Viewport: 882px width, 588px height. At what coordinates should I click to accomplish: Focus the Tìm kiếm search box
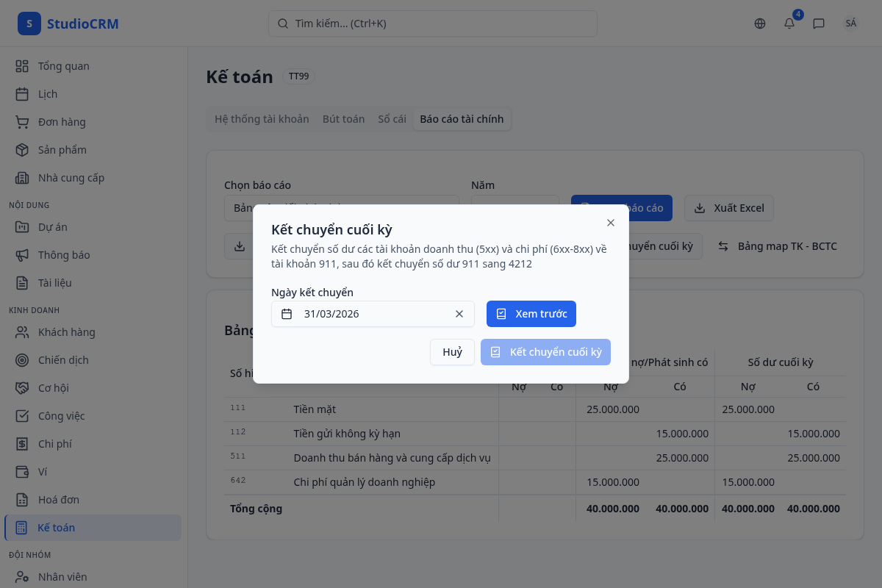(x=432, y=24)
